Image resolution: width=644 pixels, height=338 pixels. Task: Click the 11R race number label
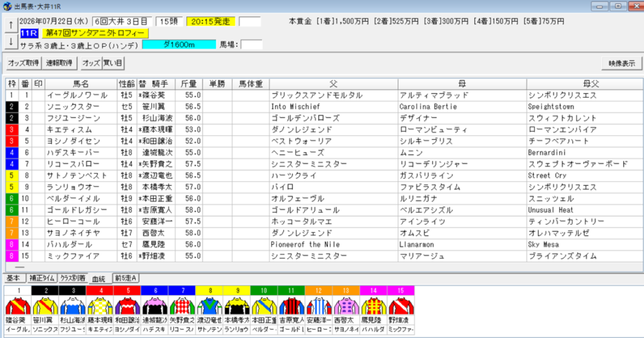(x=29, y=33)
